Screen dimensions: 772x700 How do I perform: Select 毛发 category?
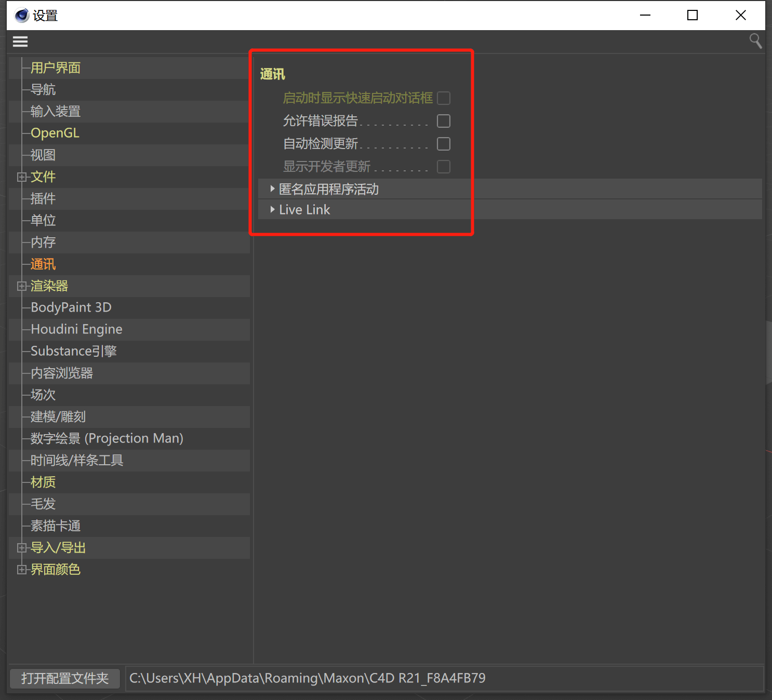pos(43,504)
